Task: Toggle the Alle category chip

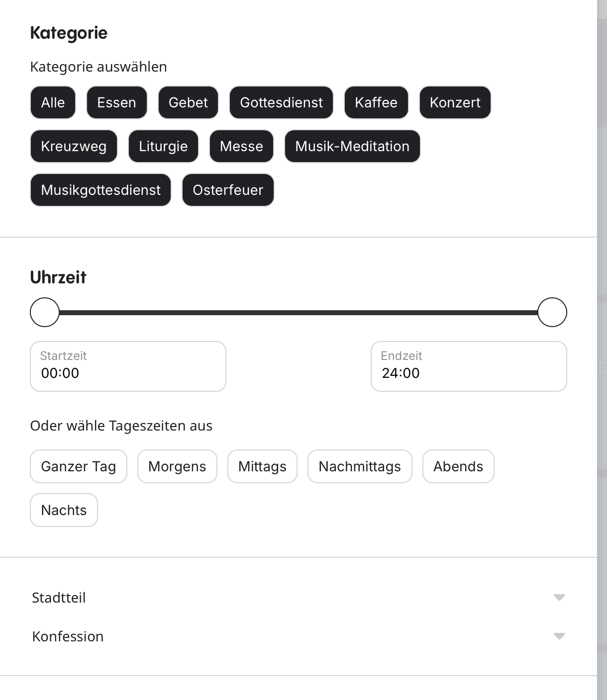Action: pos(53,102)
